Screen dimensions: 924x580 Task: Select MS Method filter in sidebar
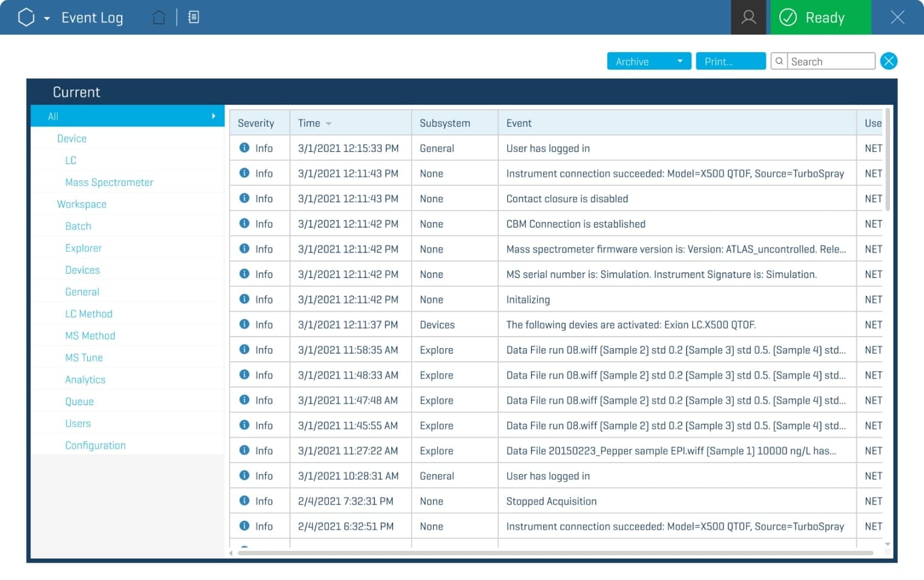[90, 335]
